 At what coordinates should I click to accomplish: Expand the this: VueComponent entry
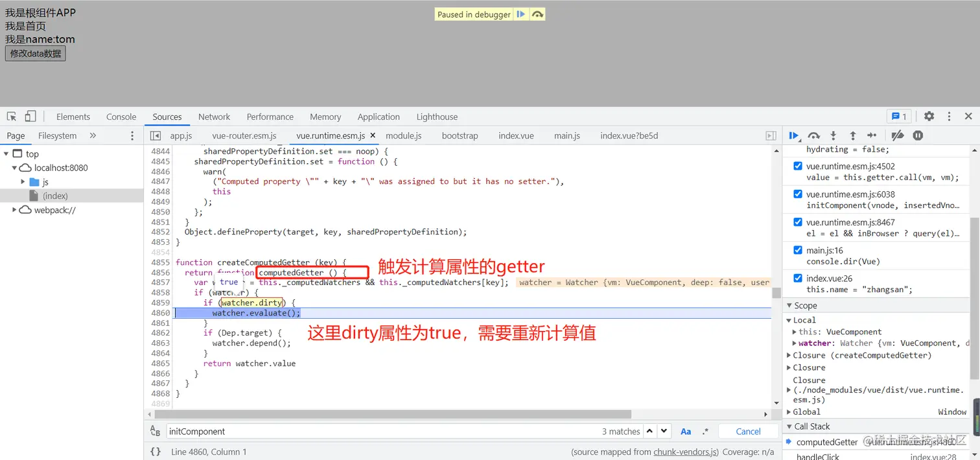point(795,332)
